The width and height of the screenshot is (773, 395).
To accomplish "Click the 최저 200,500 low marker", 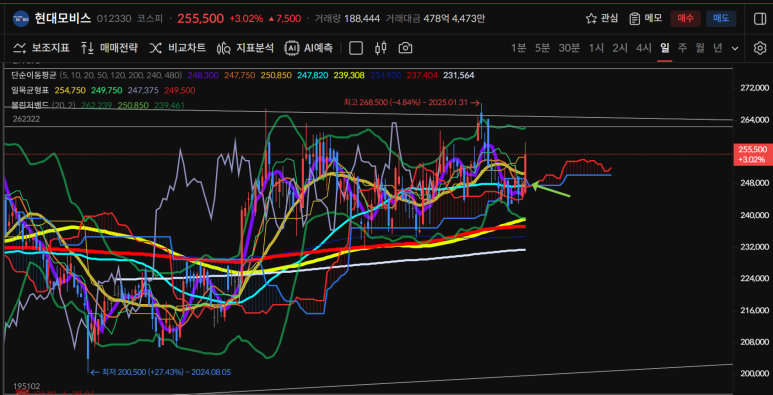I will tap(160, 372).
